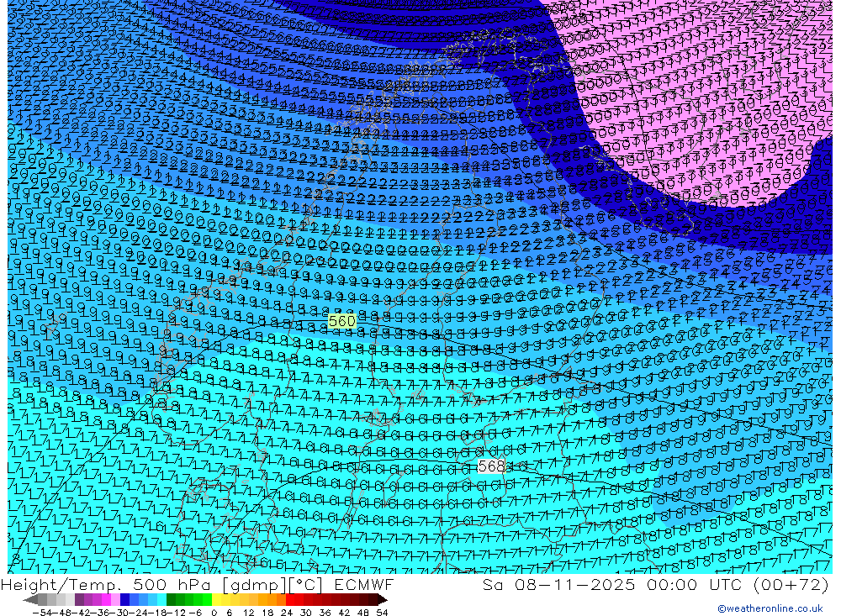Click the 568 height contour label
The height and width of the screenshot is (616, 841).
(x=491, y=466)
